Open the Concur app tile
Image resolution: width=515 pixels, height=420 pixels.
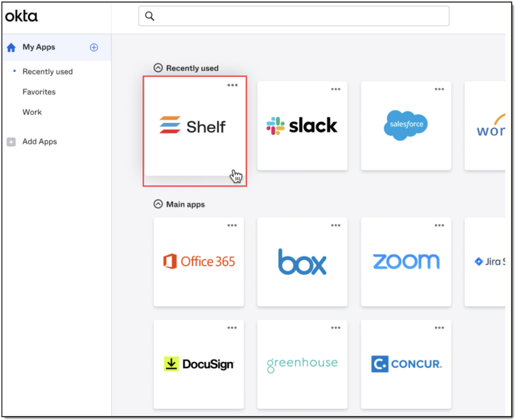(x=406, y=364)
